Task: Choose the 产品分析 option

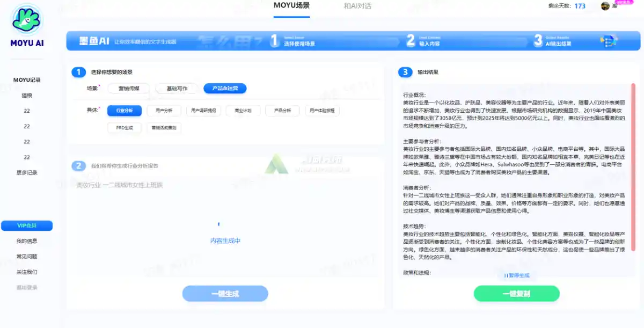Action: pyautogui.click(x=283, y=111)
